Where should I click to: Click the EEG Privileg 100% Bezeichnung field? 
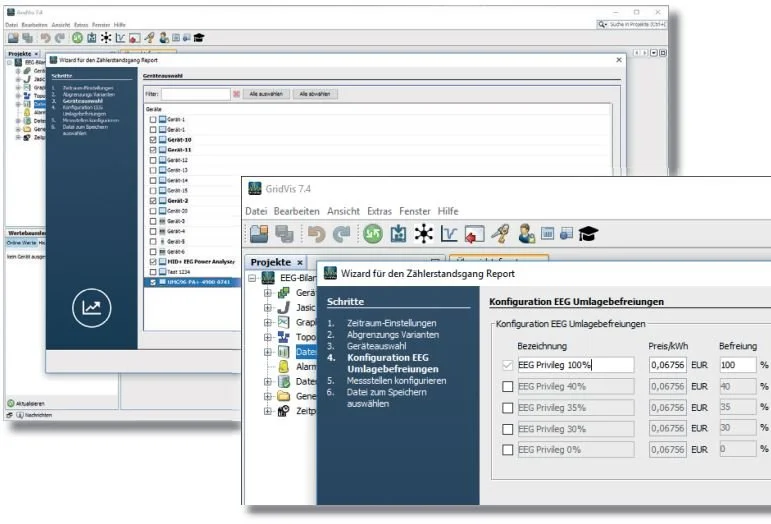(575, 365)
